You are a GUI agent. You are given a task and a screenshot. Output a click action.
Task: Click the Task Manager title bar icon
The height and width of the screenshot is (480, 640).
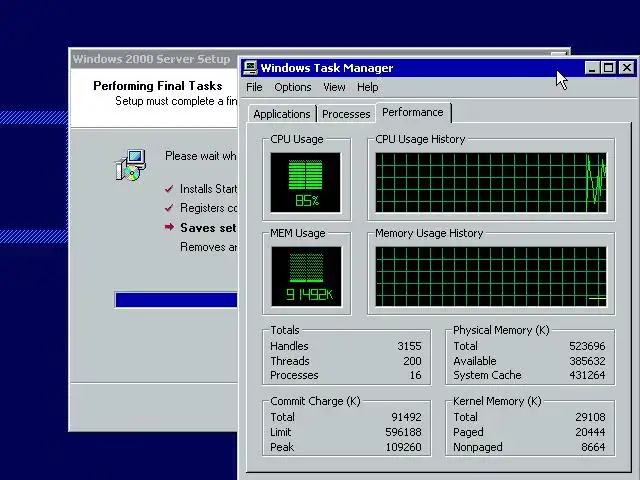pyautogui.click(x=250, y=68)
